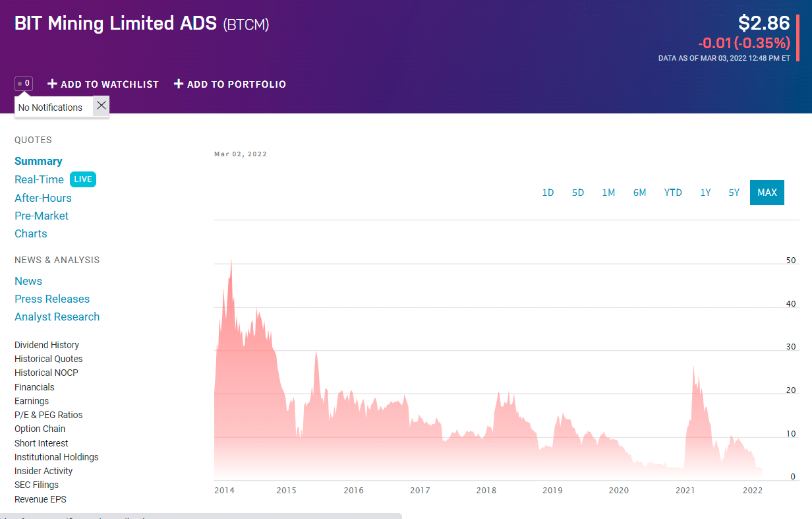Show the 1Y chart range
The width and height of the screenshot is (812, 519).
click(705, 193)
